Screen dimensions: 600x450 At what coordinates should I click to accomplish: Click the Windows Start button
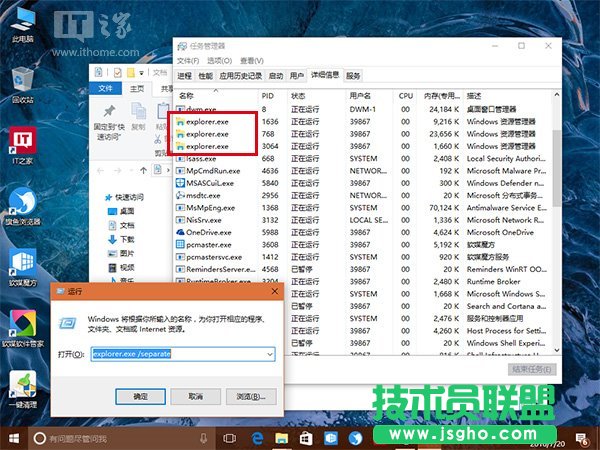point(14,438)
